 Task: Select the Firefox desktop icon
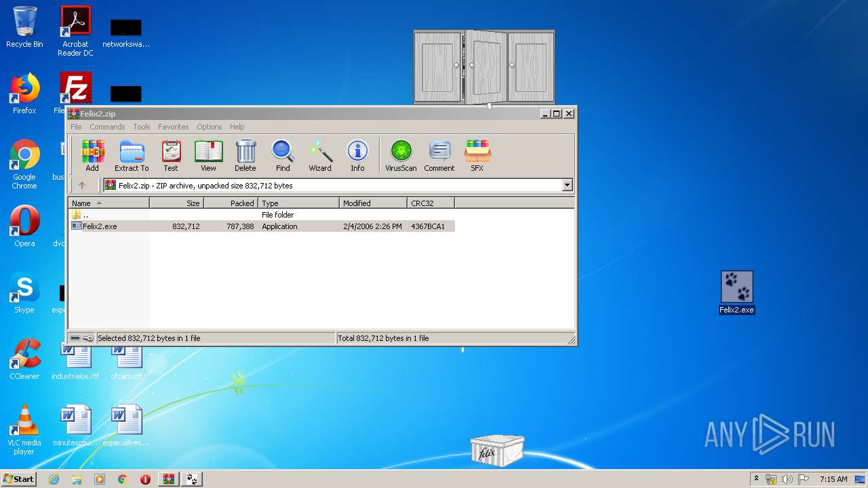(24, 94)
